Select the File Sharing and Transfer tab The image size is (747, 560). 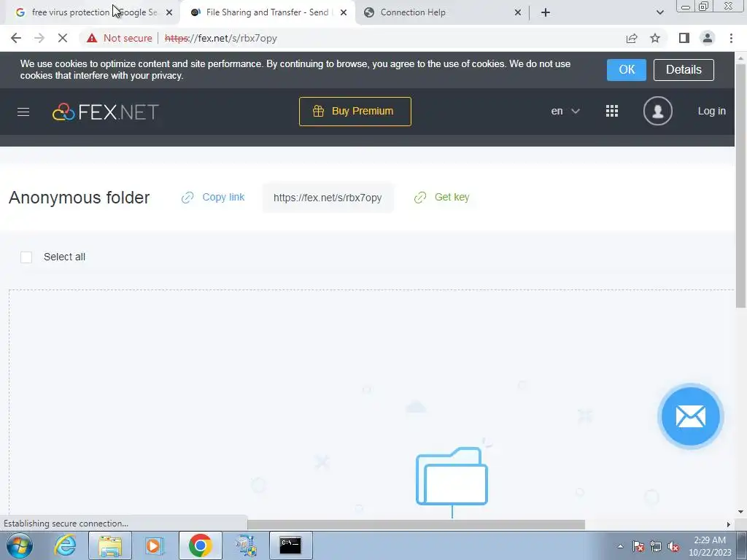(x=267, y=12)
